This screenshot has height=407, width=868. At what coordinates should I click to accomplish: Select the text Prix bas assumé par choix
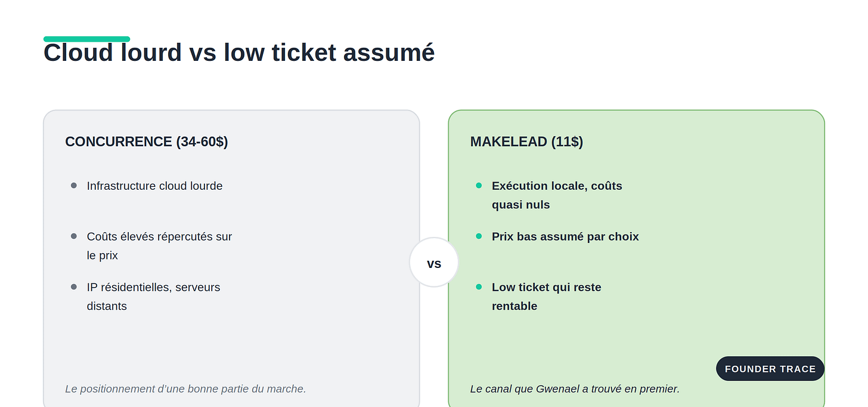(x=565, y=237)
